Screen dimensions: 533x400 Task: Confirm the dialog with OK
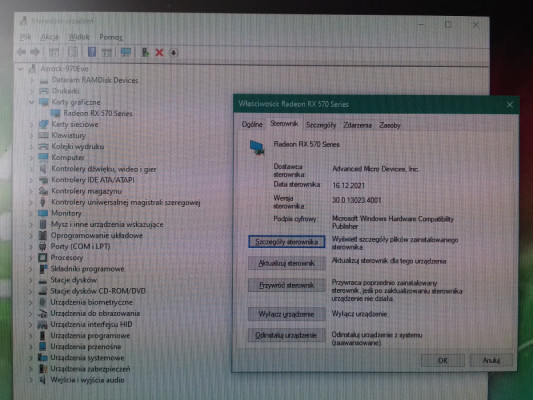pos(443,361)
